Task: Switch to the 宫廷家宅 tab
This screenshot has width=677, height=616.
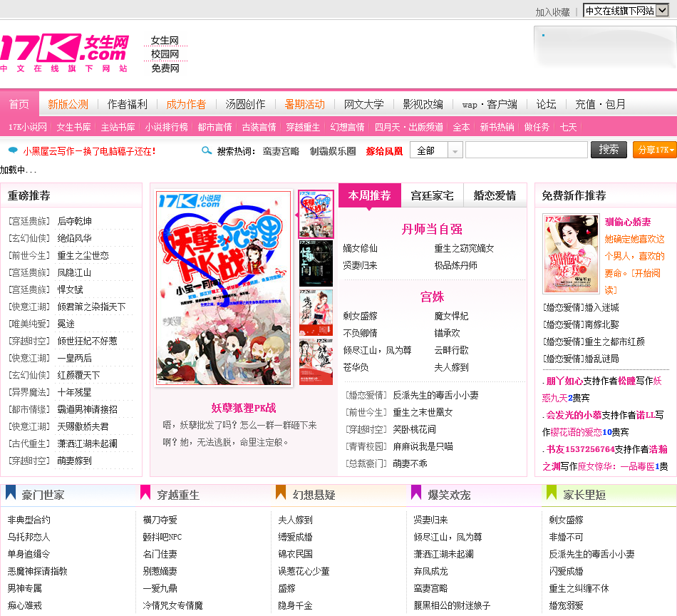Action: point(432,195)
